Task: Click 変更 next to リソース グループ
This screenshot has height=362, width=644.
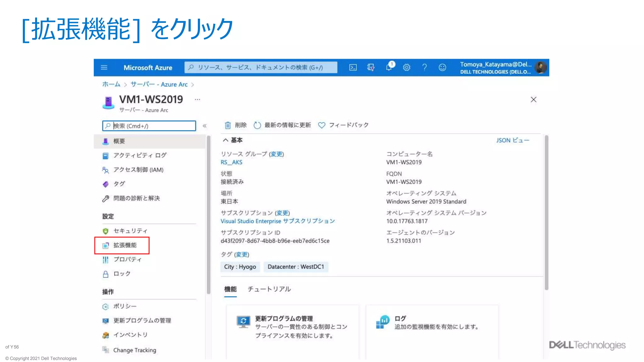Action: pos(276,154)
